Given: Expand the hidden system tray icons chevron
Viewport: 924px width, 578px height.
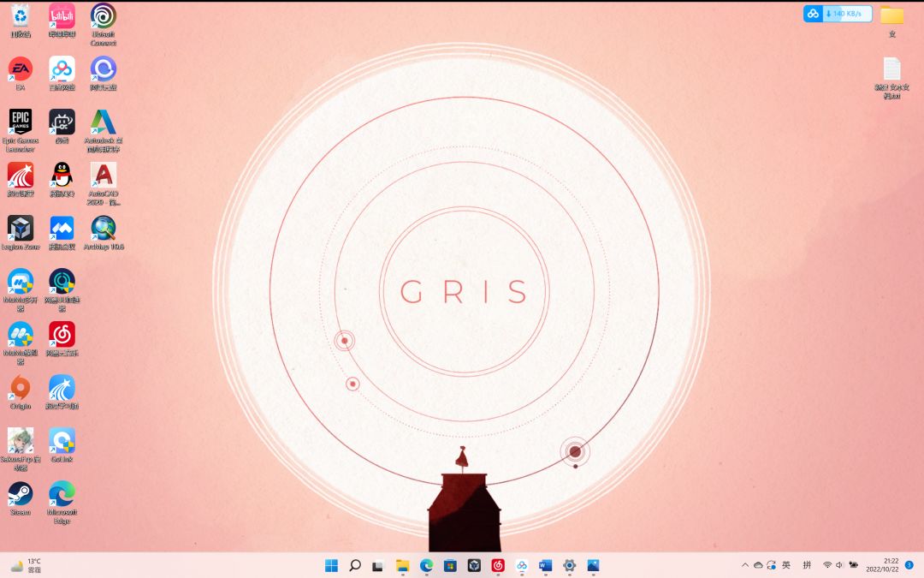Looking at the screenshot, I should 745,565.
